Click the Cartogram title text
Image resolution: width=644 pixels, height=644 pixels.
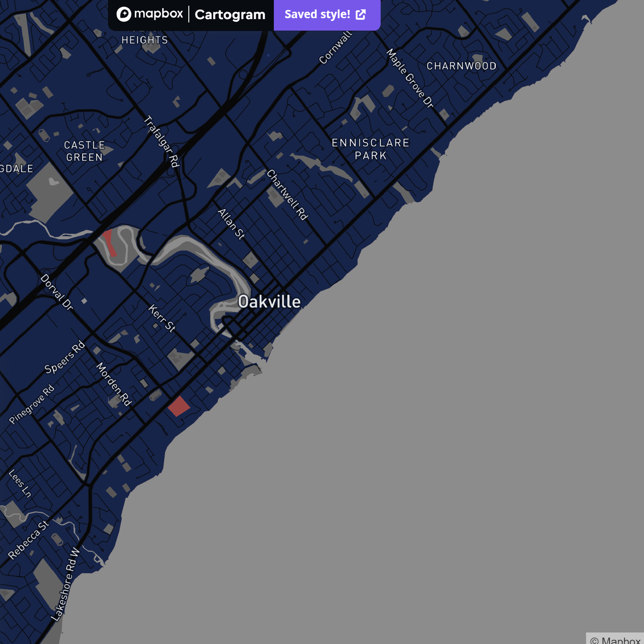(230, 14)
